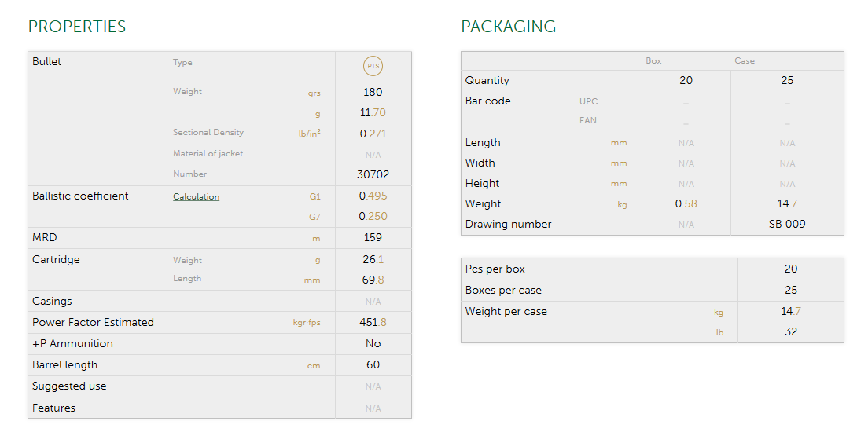Image resolution: width=868 pixels, height=443 pixels.
Task: Click the bullet weight 180 grs value
Action: click(373, 93)
